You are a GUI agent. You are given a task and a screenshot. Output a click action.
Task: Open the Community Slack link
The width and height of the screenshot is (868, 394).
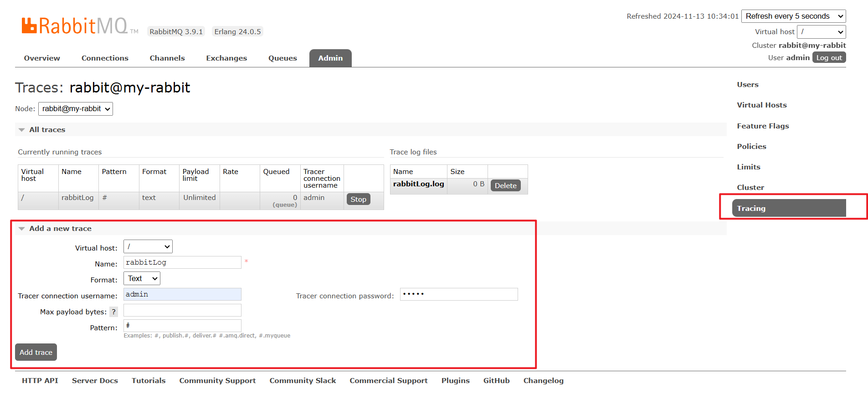pyautogui.click(x=303, y=381)
